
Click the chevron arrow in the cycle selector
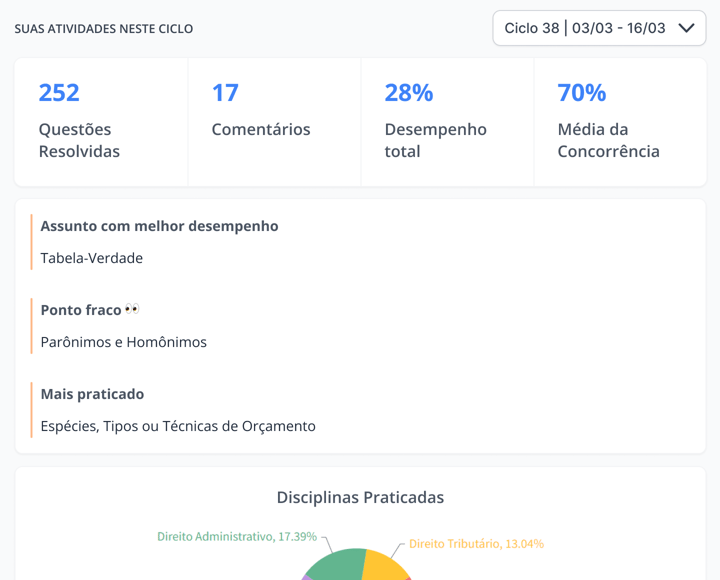tap(686, 28)
